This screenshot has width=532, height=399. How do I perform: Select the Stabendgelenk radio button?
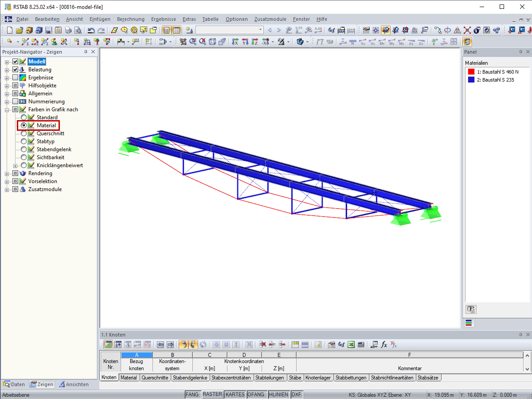[x=23, y=149]
